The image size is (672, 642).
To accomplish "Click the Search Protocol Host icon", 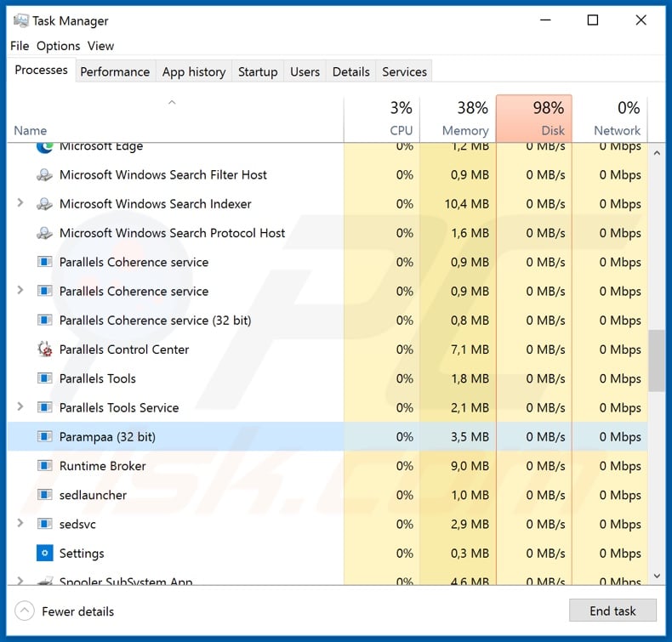I will click(44, 233).
